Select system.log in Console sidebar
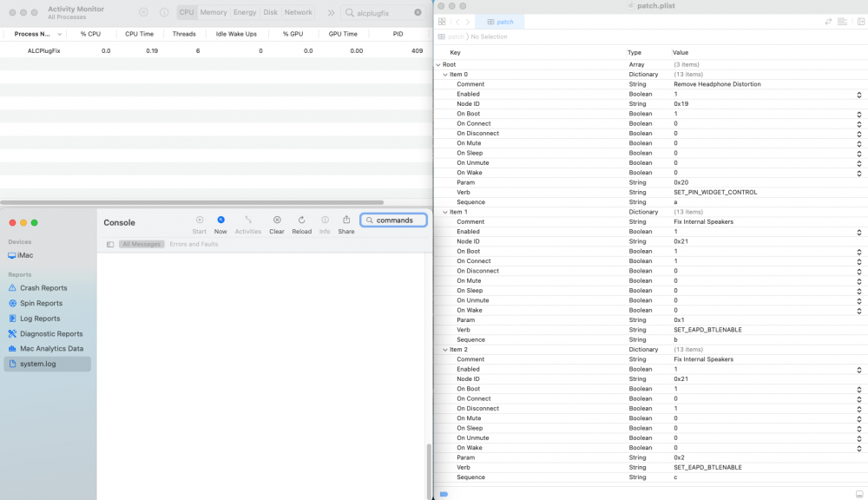The width and height of the screenshot is (868, 500). (47, 364)
